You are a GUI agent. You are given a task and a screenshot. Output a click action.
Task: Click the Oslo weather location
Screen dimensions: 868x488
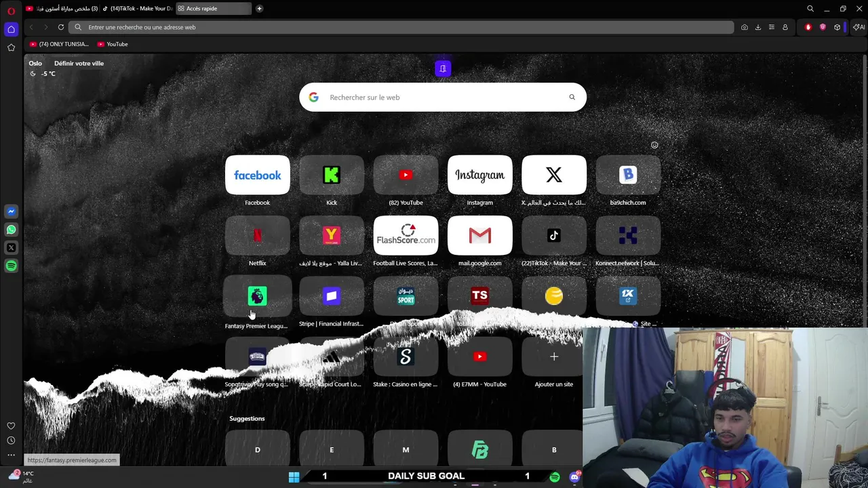coord(35,63)
